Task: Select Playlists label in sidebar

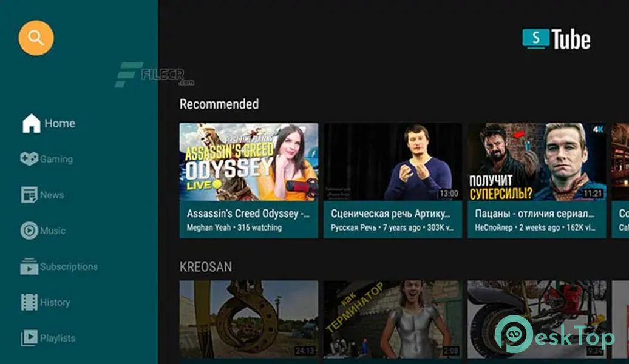Action: pyautogui.click(x=58, y=338)
